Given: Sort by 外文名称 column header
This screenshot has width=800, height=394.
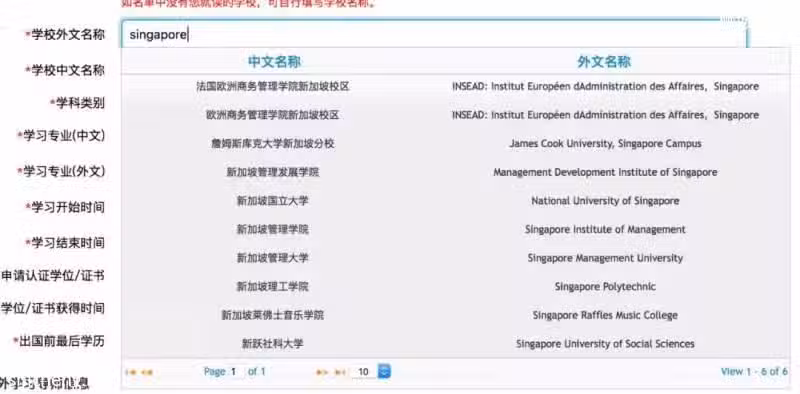Looking at the screenshot, I should 604,62.
